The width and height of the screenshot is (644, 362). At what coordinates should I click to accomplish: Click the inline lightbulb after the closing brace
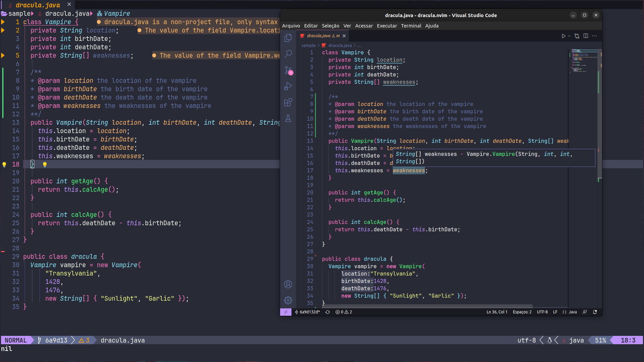(x=45, y=165)
